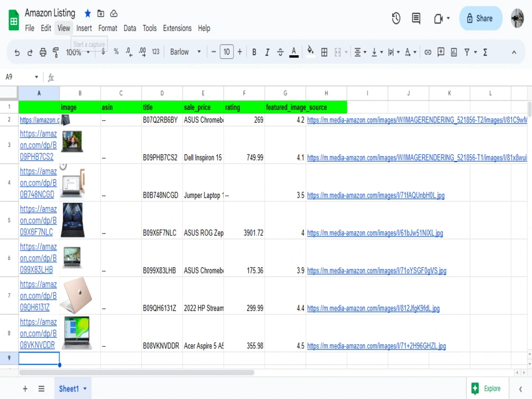Viewport: 532px width, 399px height.
Task: Click the Google Sheets home logo
Action: click(x=14, y=20)
